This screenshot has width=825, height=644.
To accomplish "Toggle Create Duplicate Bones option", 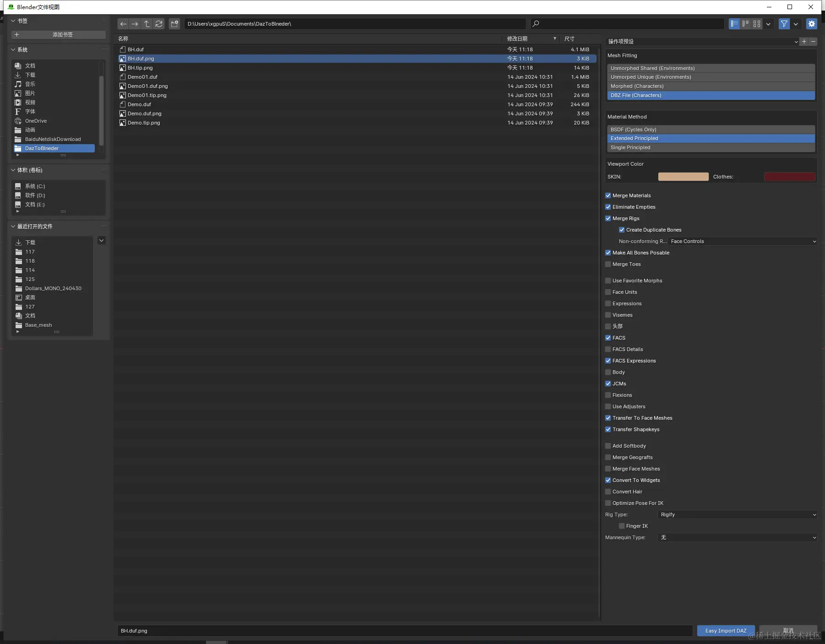I will (622, 230).
